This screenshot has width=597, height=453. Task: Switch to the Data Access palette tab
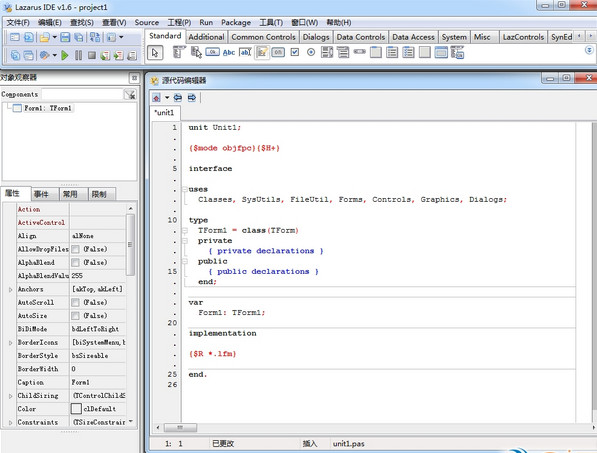tap(413, 37)
